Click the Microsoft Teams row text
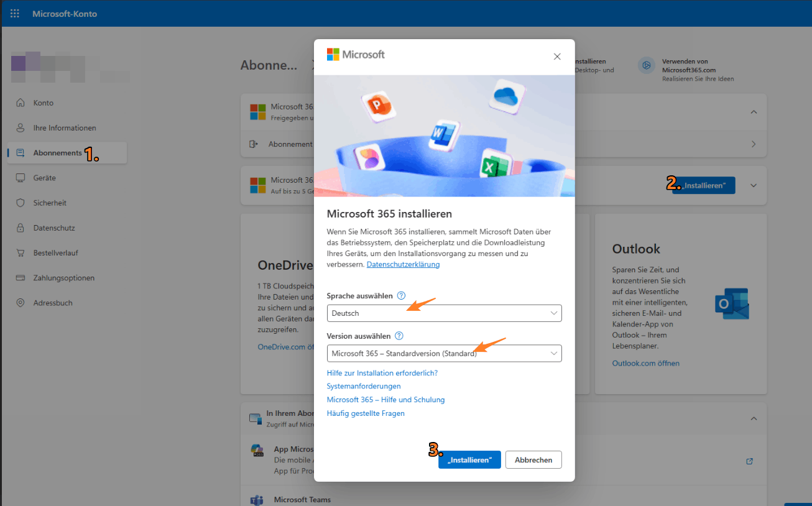 pos(302,500)
